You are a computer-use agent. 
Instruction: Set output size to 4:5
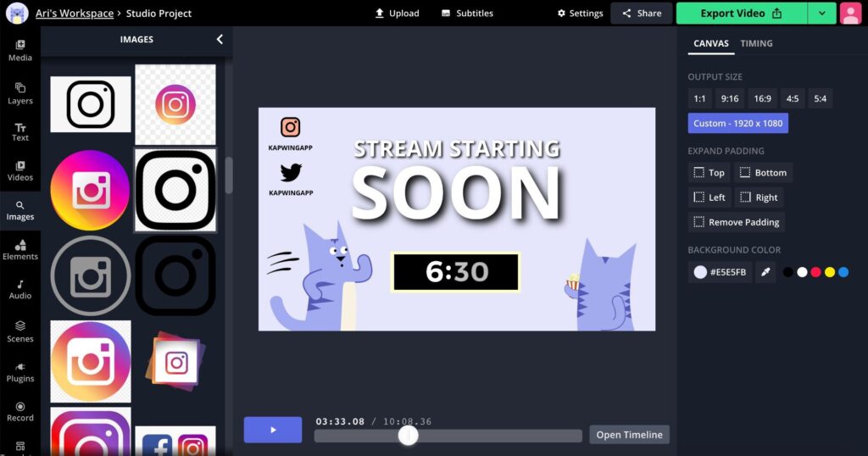tap(793, 98)
